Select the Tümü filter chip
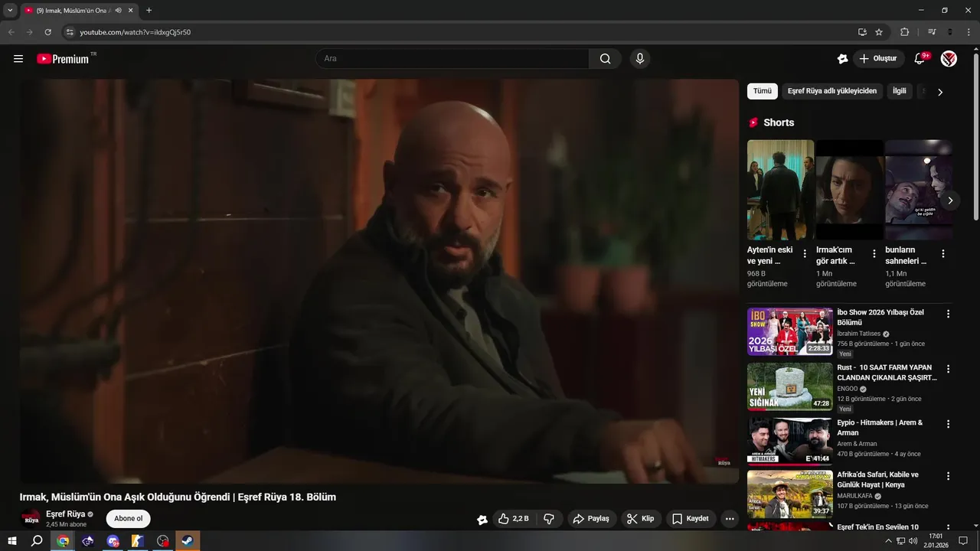 click(x=763, y=91)
